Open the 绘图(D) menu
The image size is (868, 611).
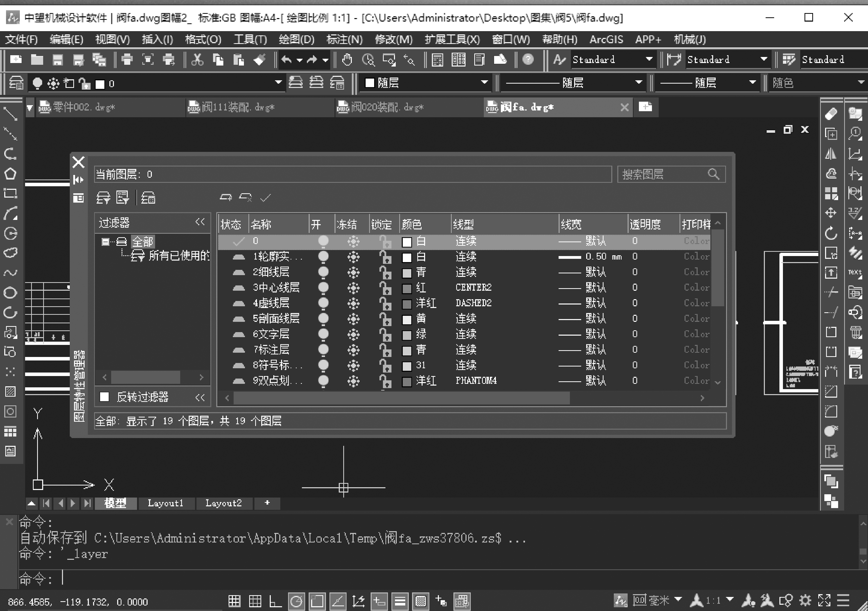pyautogui.click(x=296, y=39)
